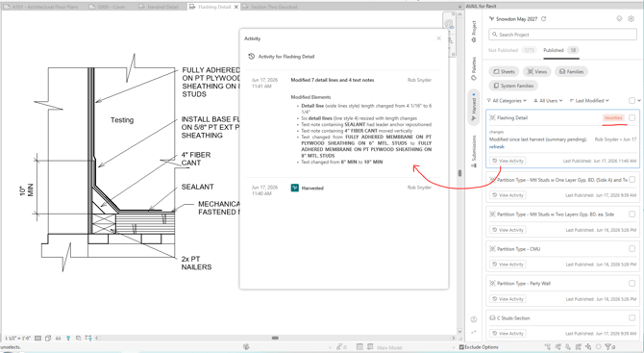This screenshot has width=644, height=353.
Task: Open the G000 - Cover view tab
Action: pyautogui.click(x=108, y=7)
